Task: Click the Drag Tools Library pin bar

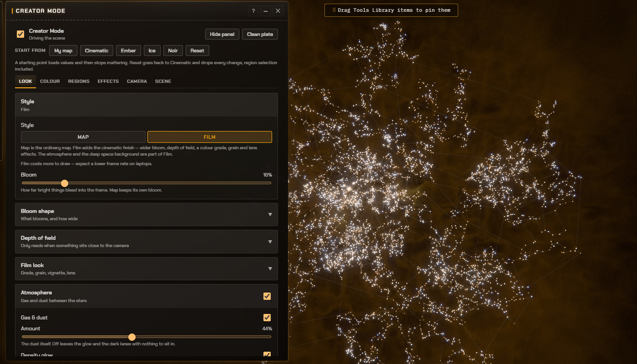Action: 391,10
